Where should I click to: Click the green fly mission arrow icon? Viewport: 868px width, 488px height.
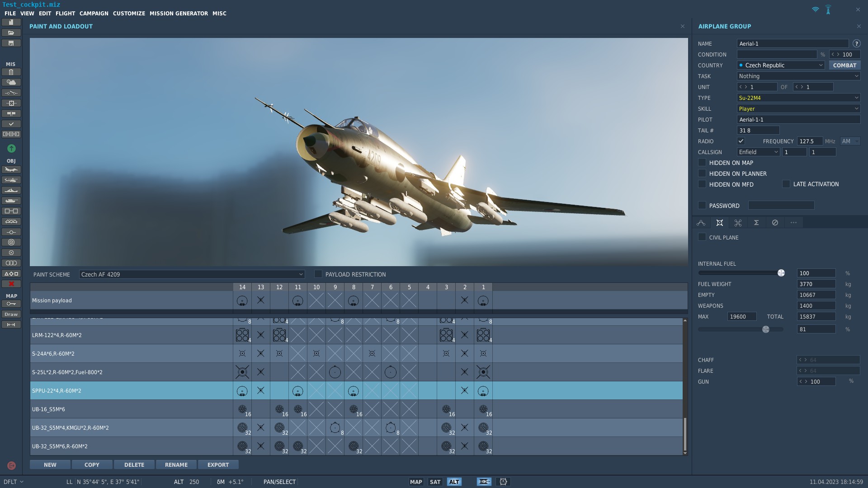[11, 148]
